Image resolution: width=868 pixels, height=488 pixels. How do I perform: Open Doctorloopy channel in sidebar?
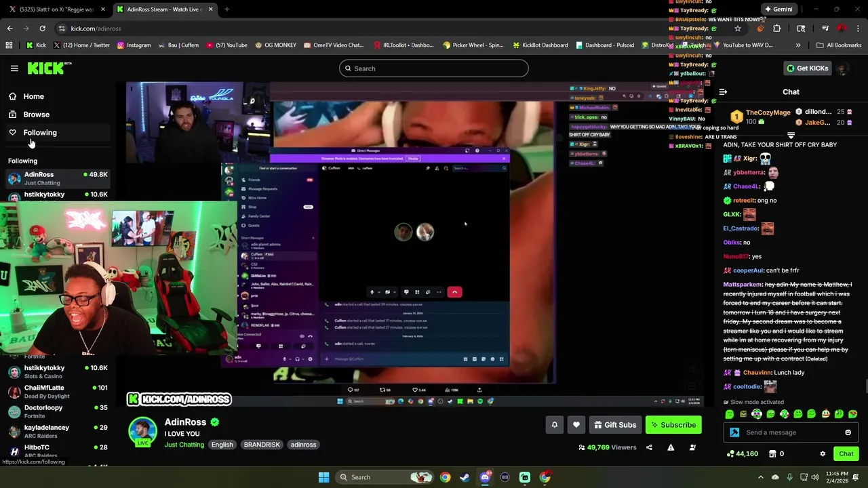point(58,411)
